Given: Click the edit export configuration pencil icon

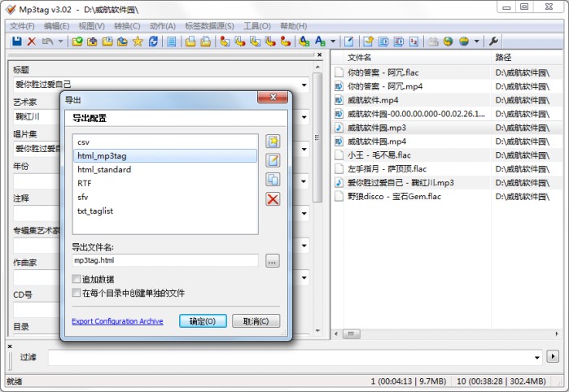Looking at the screenshot, I should click(273, 160).
